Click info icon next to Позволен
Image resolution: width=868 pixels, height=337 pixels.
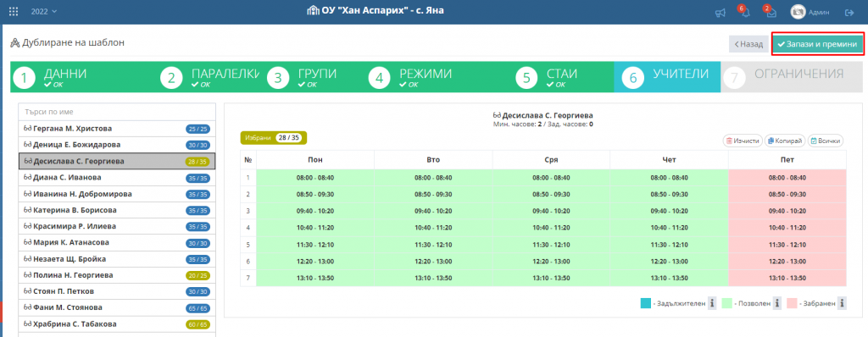[776, 303]
